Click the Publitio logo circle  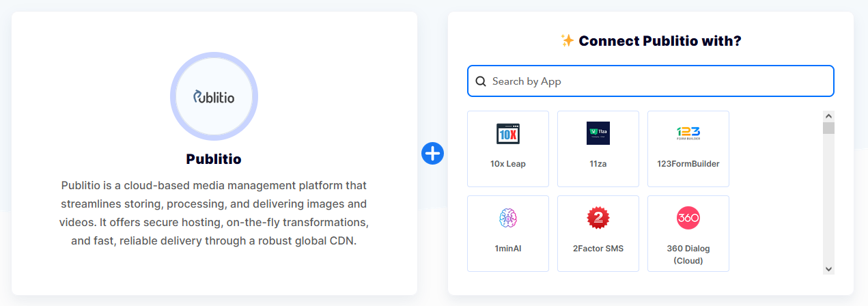(x=214, y=97)
